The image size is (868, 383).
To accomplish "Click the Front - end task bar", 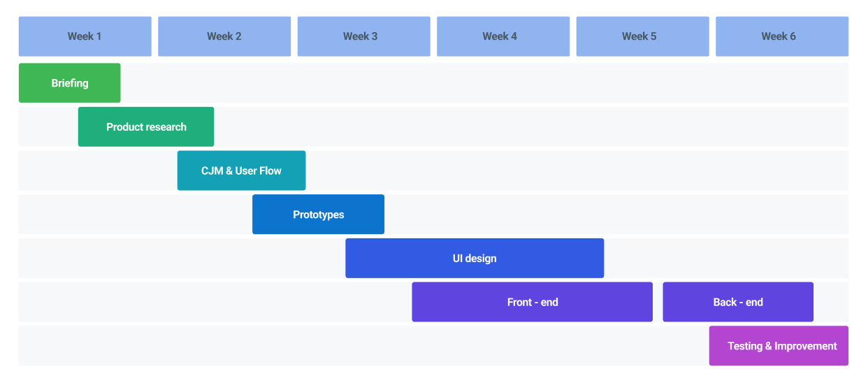I will tap(532, 302).
